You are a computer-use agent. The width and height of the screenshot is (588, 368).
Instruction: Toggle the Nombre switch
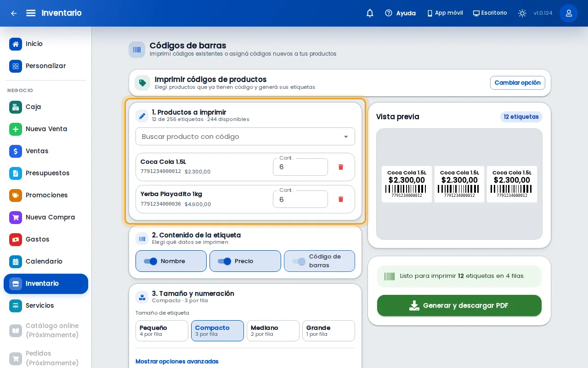[x=151, y=261]
